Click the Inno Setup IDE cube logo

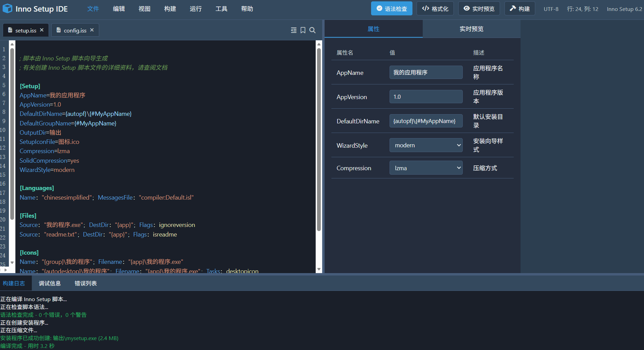(8, 9)
